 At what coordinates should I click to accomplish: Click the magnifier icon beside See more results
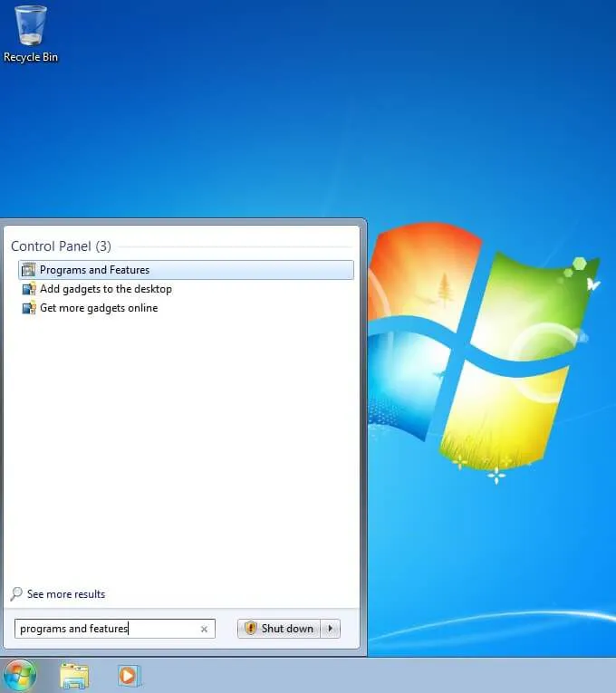tap(16, 593)
